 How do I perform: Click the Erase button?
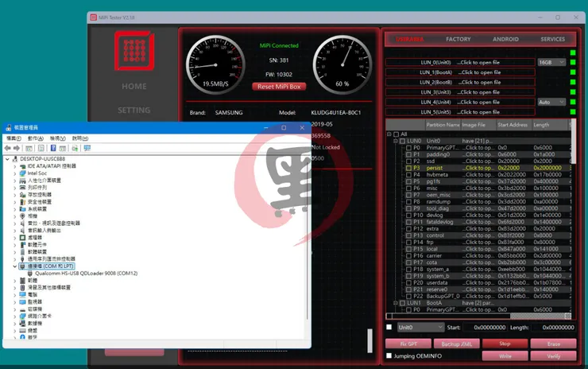pos(554,344)
